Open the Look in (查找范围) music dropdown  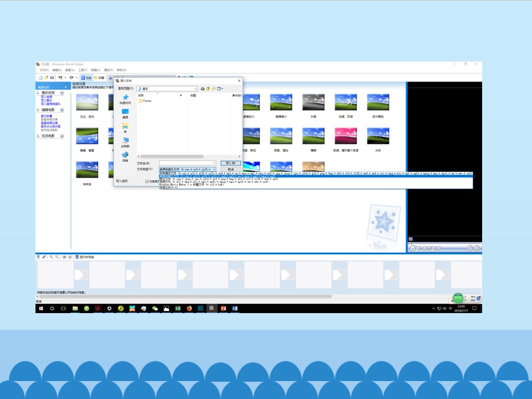(167, 89)
